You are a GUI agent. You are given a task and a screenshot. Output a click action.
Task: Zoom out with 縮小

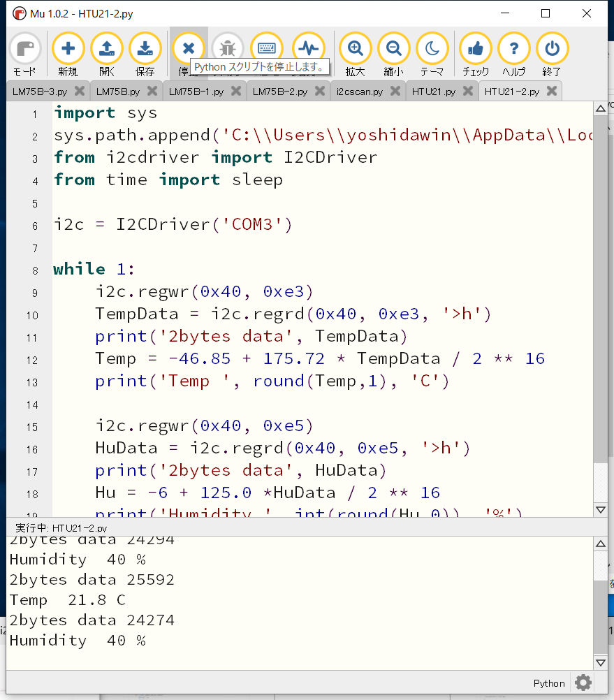[x=393, y=54]
